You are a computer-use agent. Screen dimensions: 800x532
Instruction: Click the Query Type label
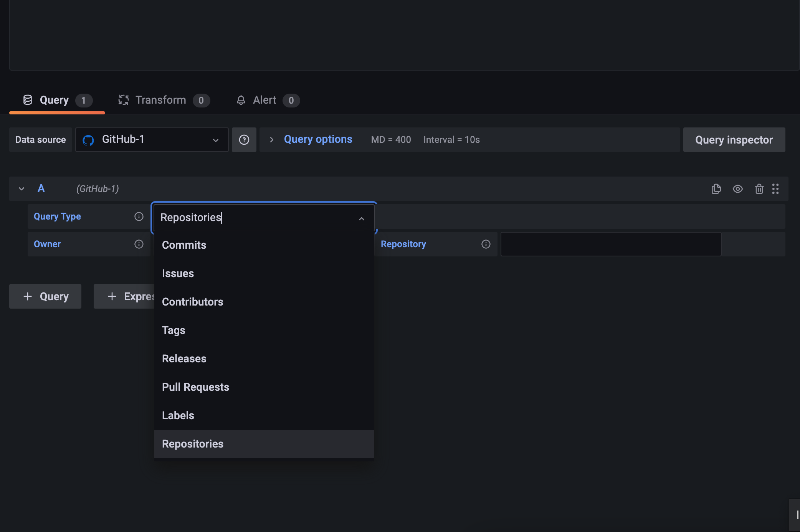click(x=57, y=216)
